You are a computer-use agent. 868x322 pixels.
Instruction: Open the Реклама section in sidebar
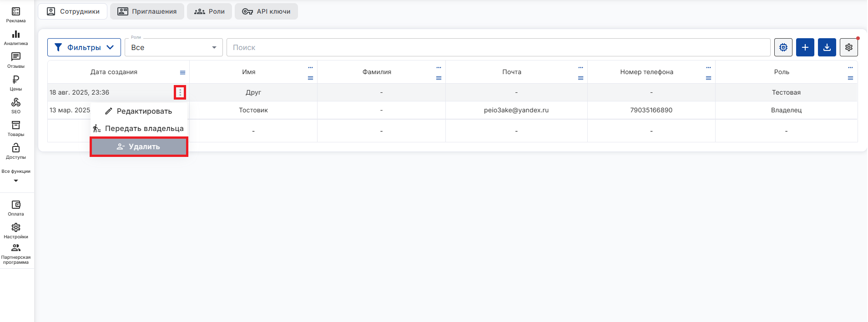16,15
